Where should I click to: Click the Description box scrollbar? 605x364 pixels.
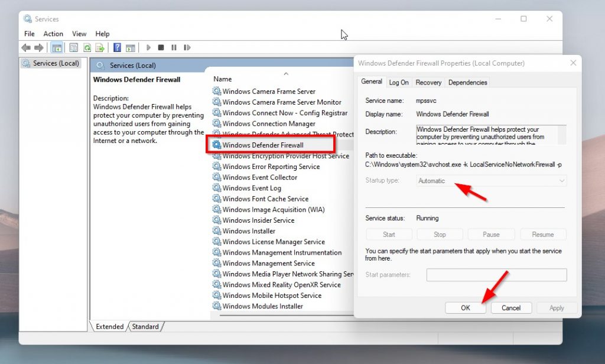(562, 135)
